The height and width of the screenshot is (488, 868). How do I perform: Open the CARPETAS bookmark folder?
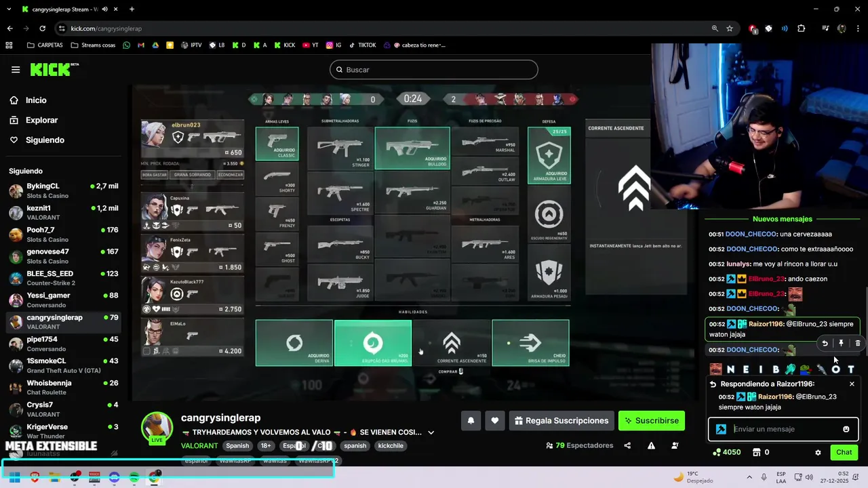tap(45, 45)
